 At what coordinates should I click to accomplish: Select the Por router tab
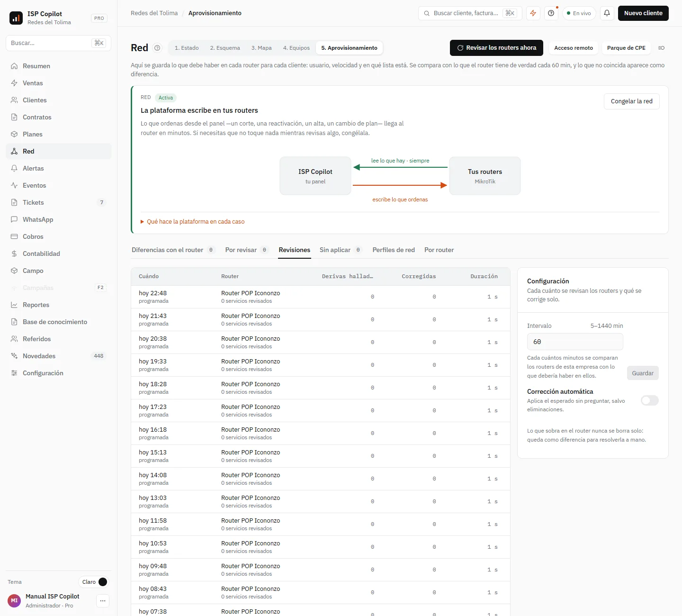coord(439,250)
